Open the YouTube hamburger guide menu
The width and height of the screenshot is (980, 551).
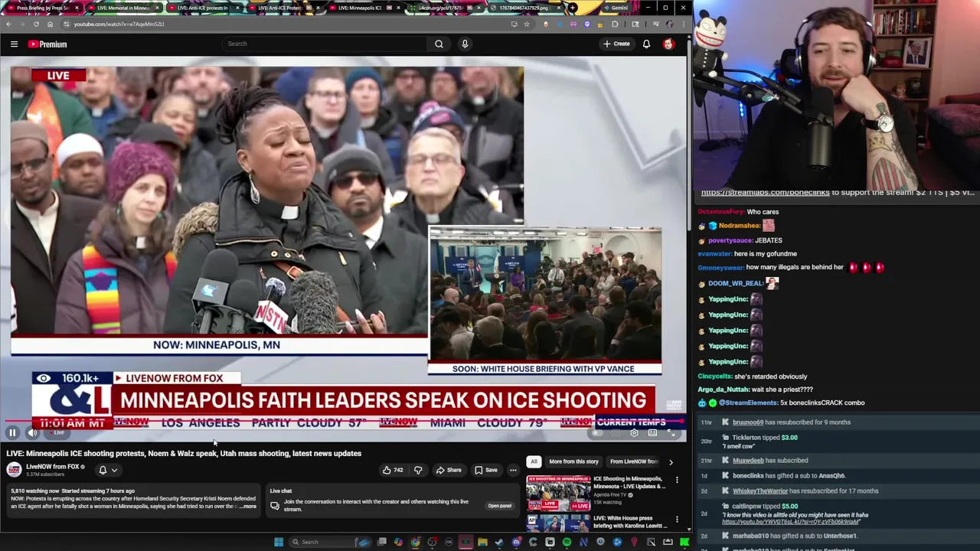pyautogui.click(x=14, y=44)
